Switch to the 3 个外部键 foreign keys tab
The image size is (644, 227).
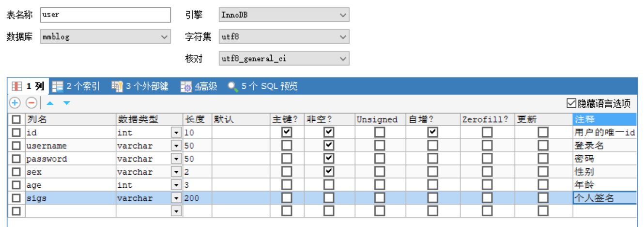(140, 86)
